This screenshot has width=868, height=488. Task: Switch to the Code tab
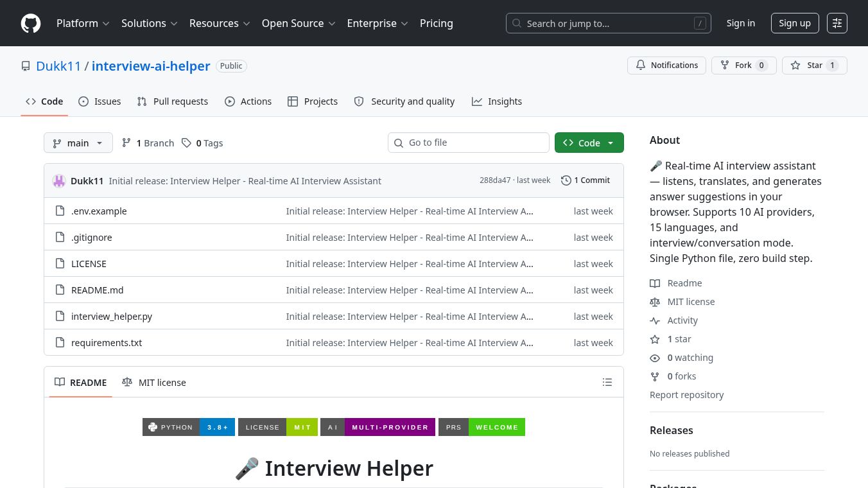(x=44, y=101)
